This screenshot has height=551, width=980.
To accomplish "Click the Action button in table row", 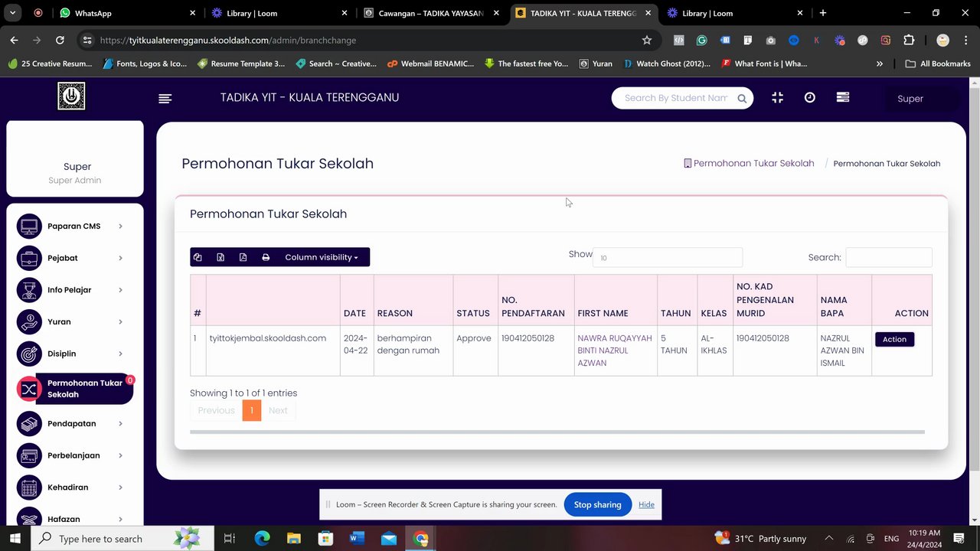I will point(894,339).
